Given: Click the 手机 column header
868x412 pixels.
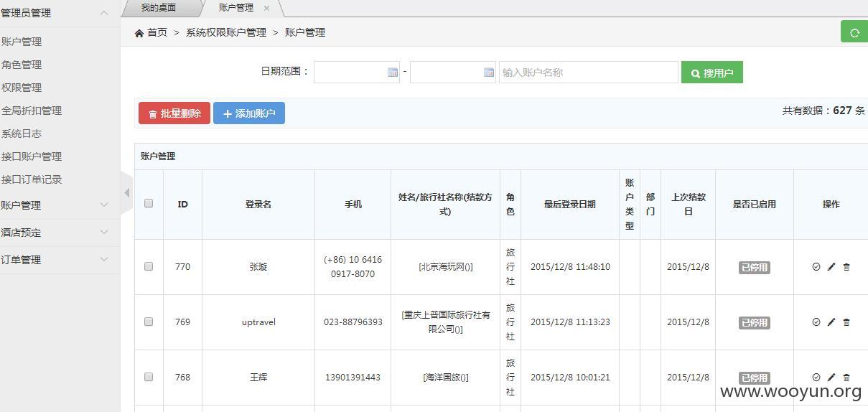Looking at the screenshot, I should 353,204.
